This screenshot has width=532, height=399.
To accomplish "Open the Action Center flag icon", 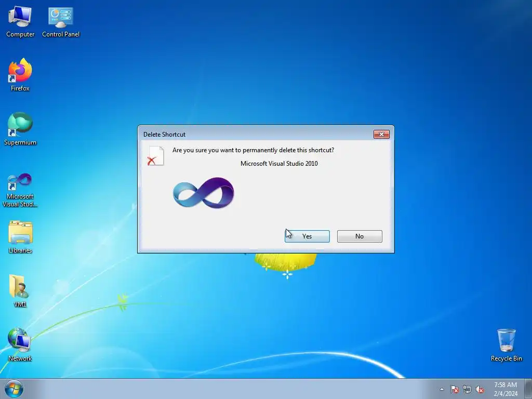I will pos(455,389).
